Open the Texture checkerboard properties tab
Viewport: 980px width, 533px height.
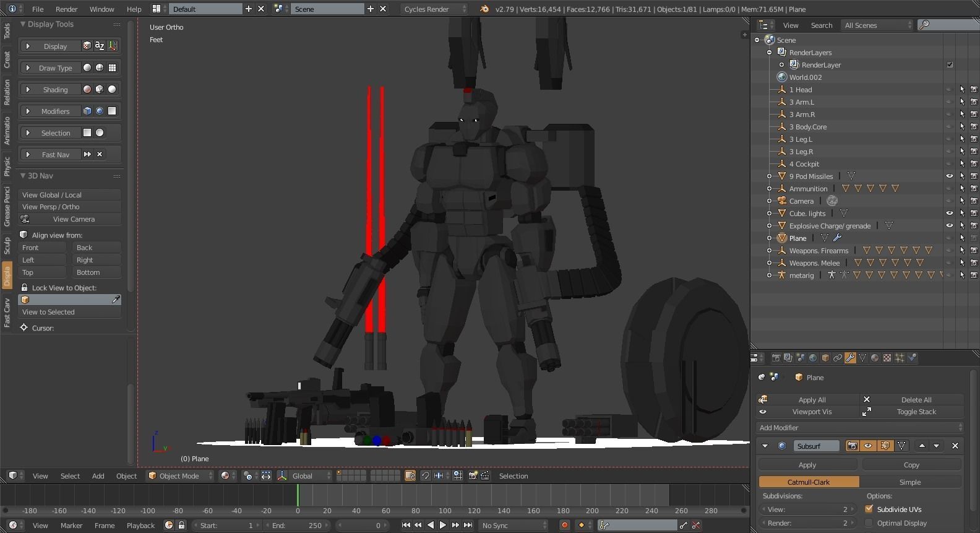tap(887, 358)
